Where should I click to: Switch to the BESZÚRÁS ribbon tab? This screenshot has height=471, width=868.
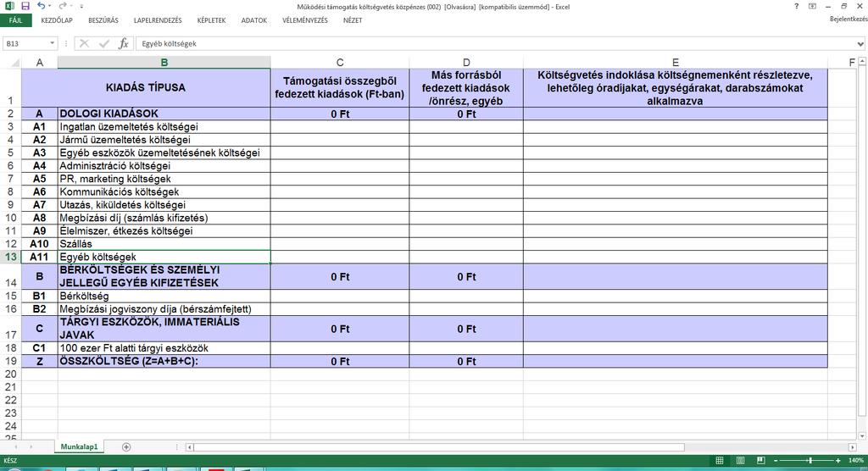click(103, 20)
